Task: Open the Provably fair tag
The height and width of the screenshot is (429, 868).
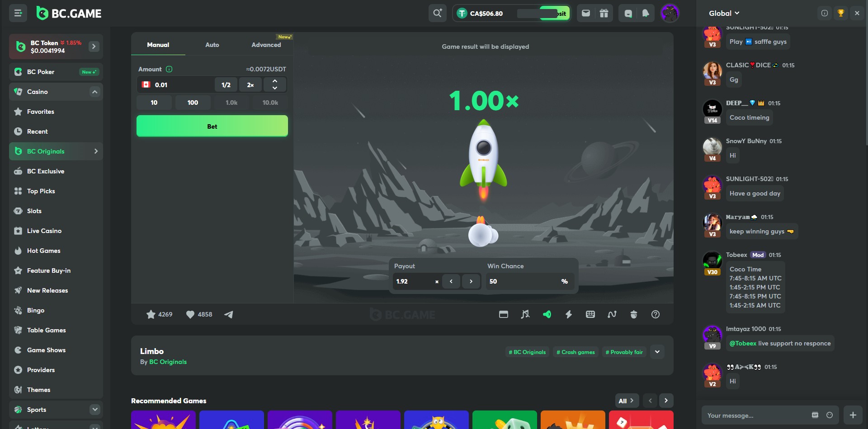Action: click(x=624, y=352)
